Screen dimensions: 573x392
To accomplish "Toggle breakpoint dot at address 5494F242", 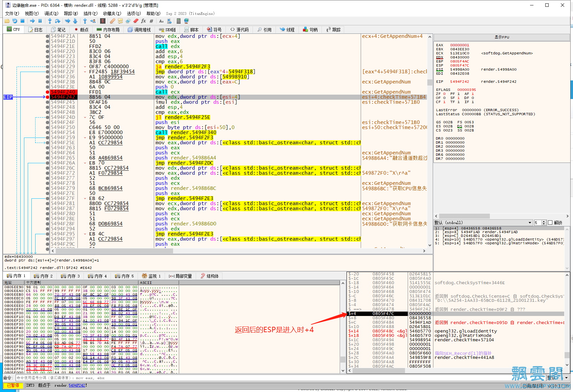I will pos(47,97).
